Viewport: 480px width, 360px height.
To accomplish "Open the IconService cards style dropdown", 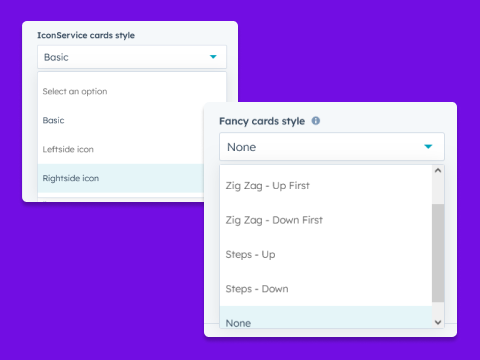I will (x=132, y=57).
